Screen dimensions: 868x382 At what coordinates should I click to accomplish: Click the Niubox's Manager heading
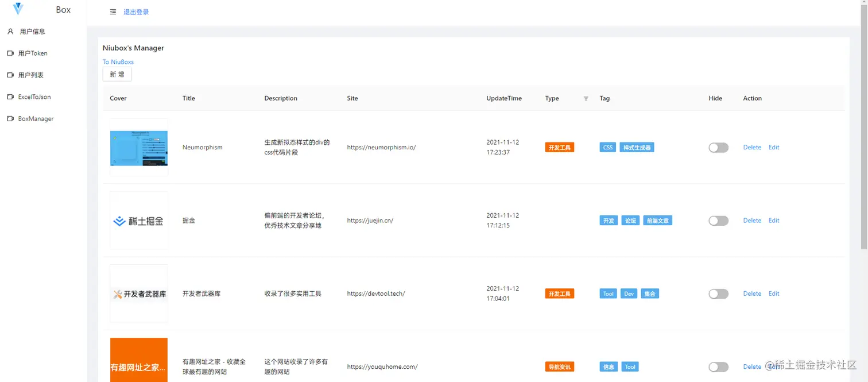pos(133,48)
